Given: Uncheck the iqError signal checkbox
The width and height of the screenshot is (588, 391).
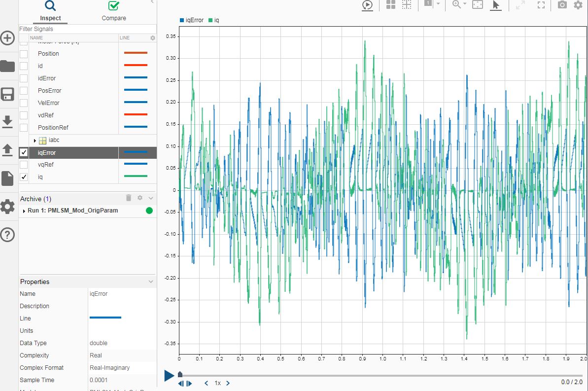Looking at the screenshot, I should click(24, 153).
